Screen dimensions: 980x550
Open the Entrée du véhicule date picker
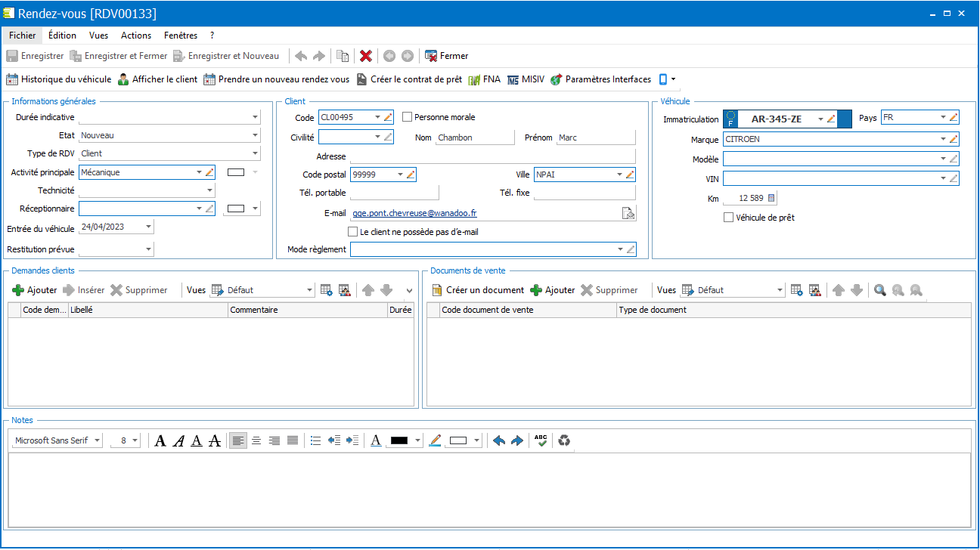pyautogui.click(x=147, y=227)
